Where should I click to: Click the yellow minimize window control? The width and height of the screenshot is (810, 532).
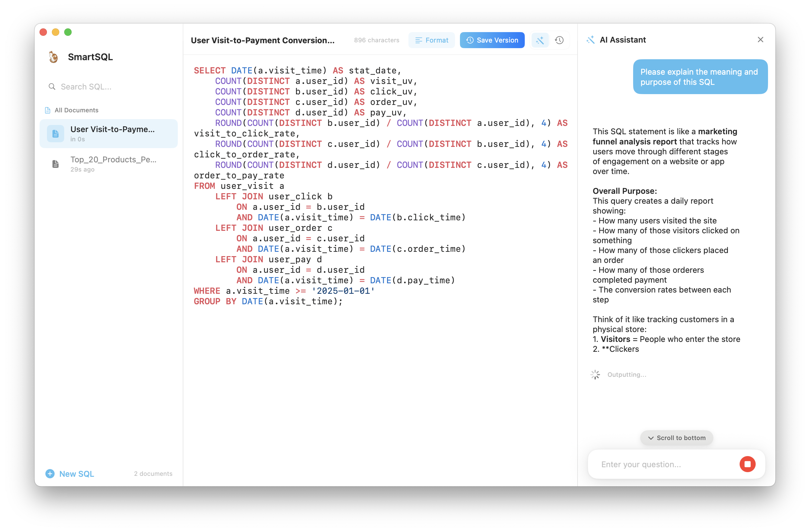pos(56,32)
